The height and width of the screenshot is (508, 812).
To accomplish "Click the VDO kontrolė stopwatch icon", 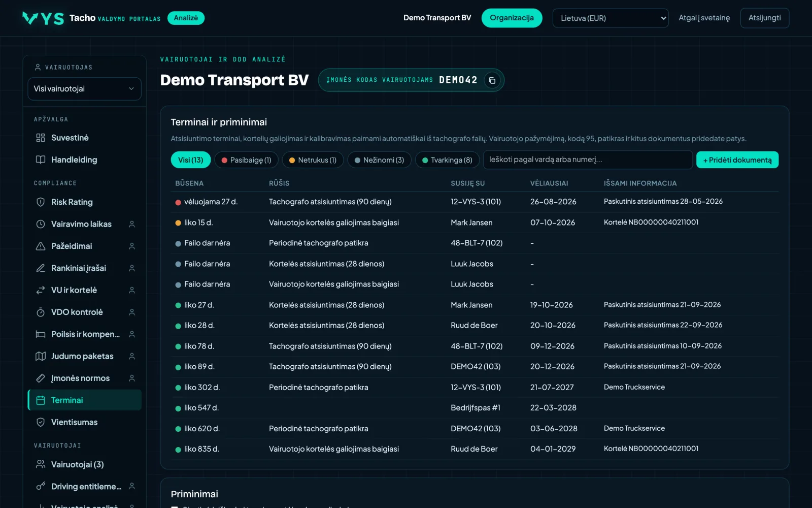I will tap(41, 312).
